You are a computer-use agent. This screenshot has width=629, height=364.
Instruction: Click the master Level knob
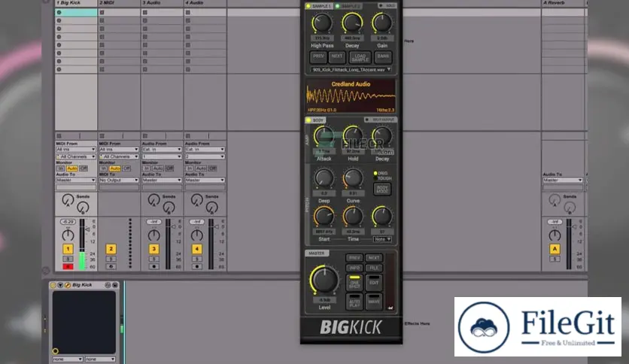pyautogui.click(x=324, y=280)
